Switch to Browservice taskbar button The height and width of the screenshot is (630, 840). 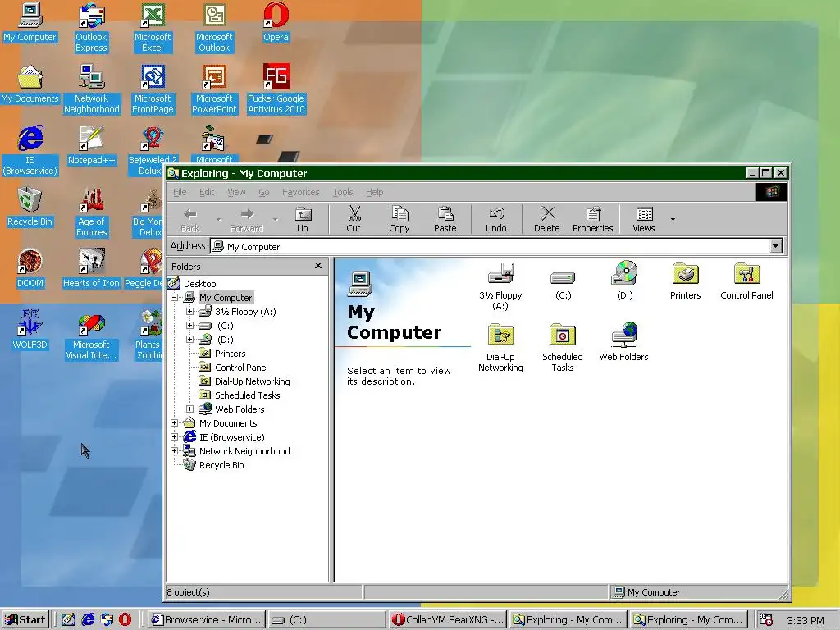[x=206, y=619]
